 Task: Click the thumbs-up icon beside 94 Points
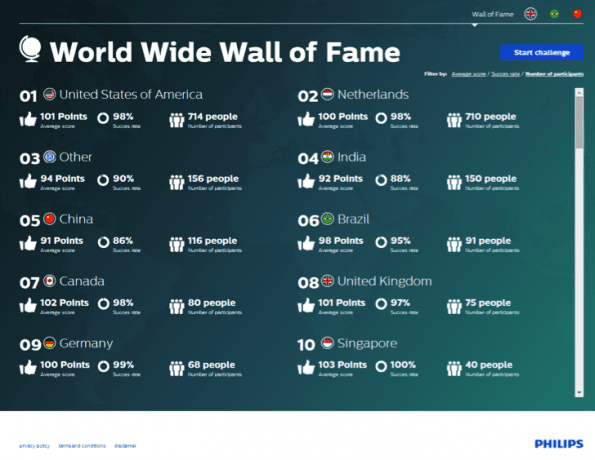tap(28, 181)
